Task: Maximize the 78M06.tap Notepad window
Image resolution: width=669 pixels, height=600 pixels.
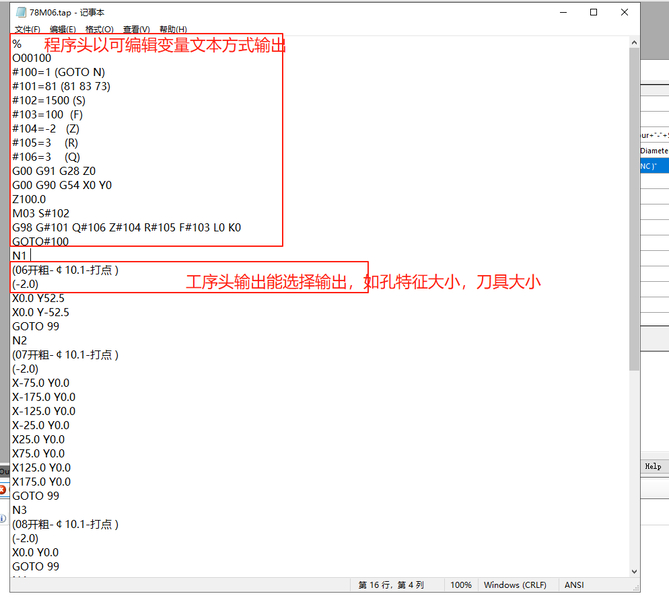Action: [593, 12]
